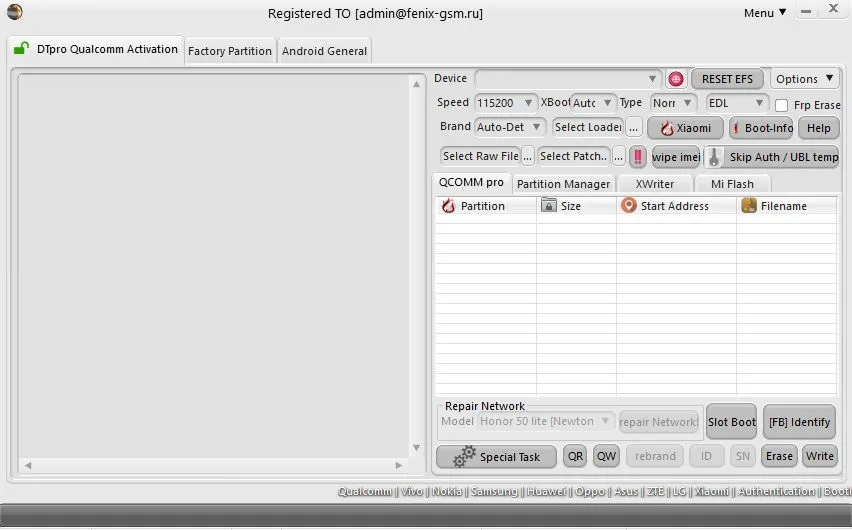The image size is (852, 530).
Task: Expand the Device dropdown list
Action: [x=652, y=79]
